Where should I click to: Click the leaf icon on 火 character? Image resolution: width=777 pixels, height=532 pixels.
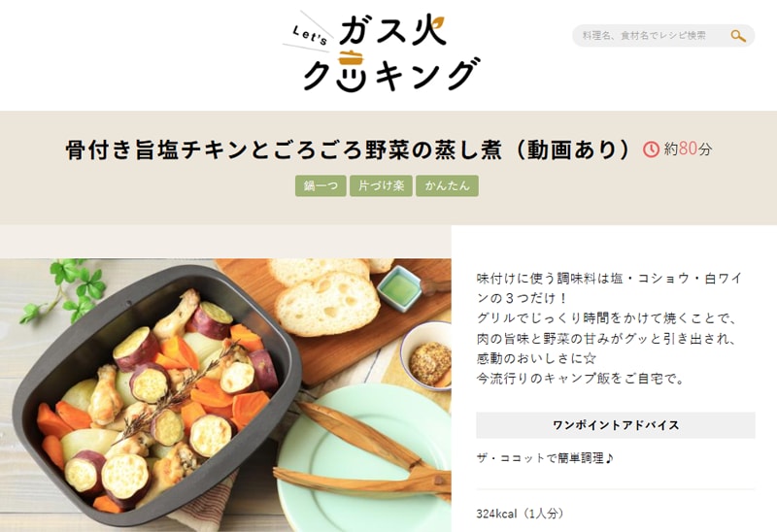pyautogui.click(x=436, y=23)
